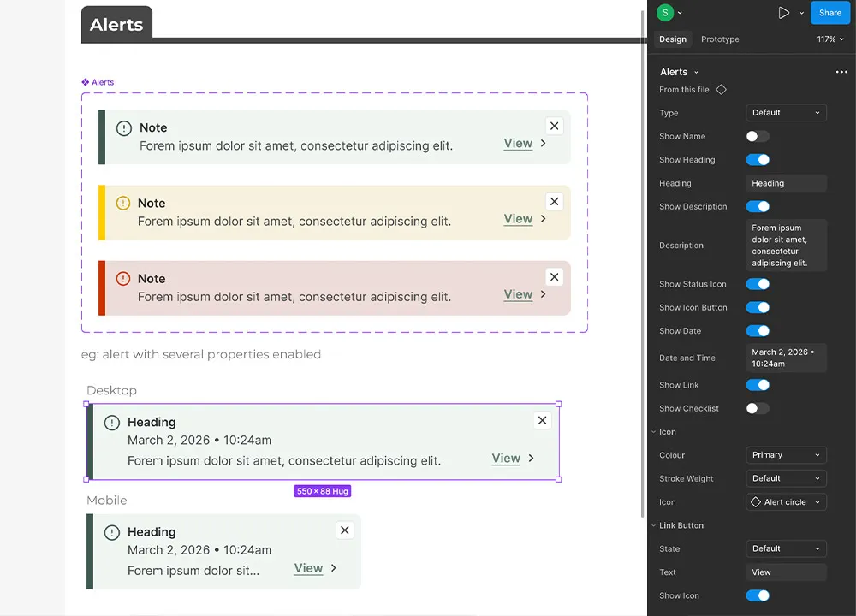Open the 117% zoom dropdown
This screenshot has height=616, width=856.
(830, 39)
